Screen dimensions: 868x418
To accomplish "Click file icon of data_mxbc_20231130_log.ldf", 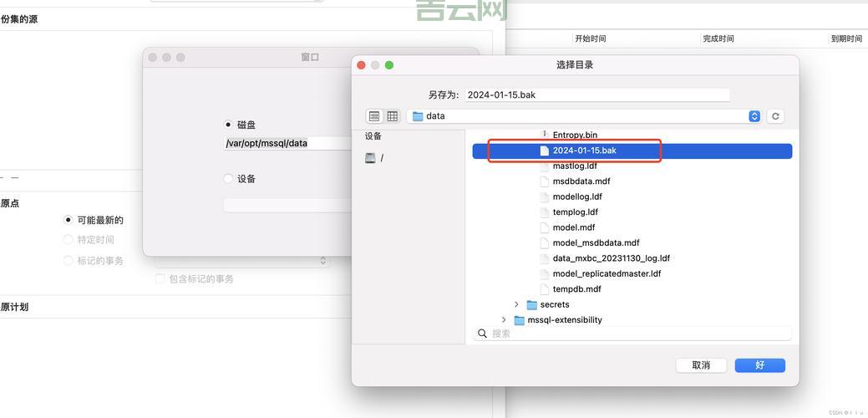I will (x=545, y=258).
